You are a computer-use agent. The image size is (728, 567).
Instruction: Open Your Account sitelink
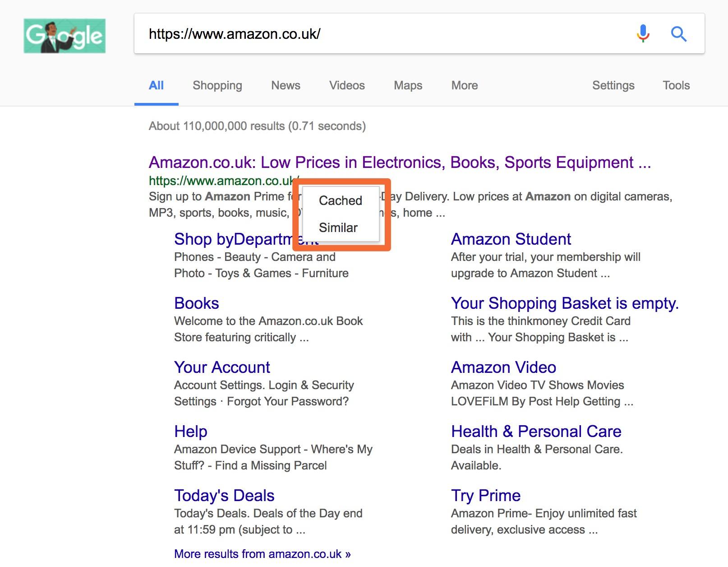222,367
